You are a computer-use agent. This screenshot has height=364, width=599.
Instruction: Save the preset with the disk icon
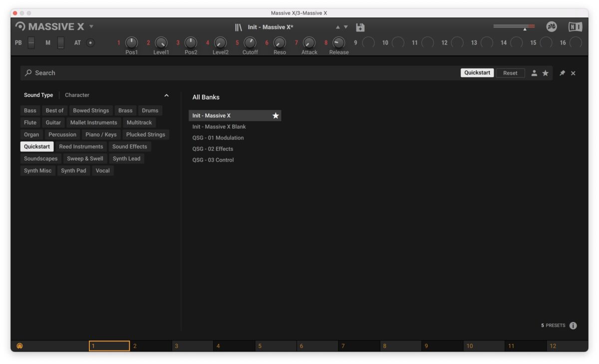coord(360,27)
